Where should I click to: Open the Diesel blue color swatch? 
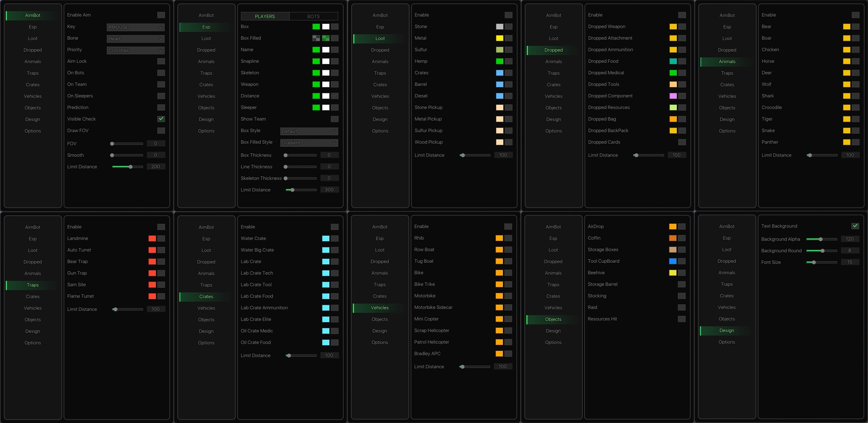[500, 96]
